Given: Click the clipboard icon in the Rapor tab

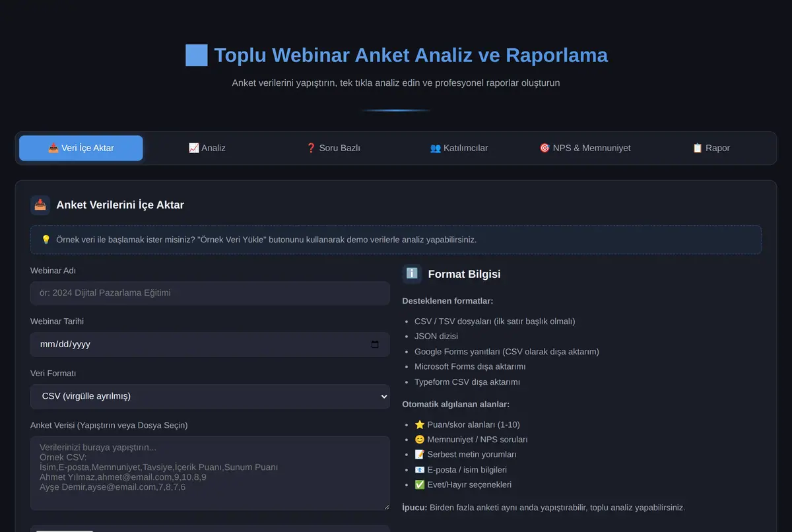Looking at the screenshot, I should 698,148.
